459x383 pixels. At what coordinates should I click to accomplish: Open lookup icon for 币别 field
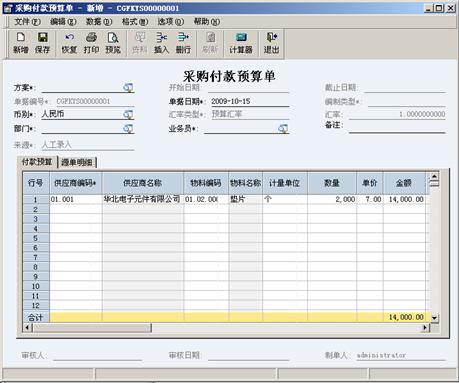(128, 114)
